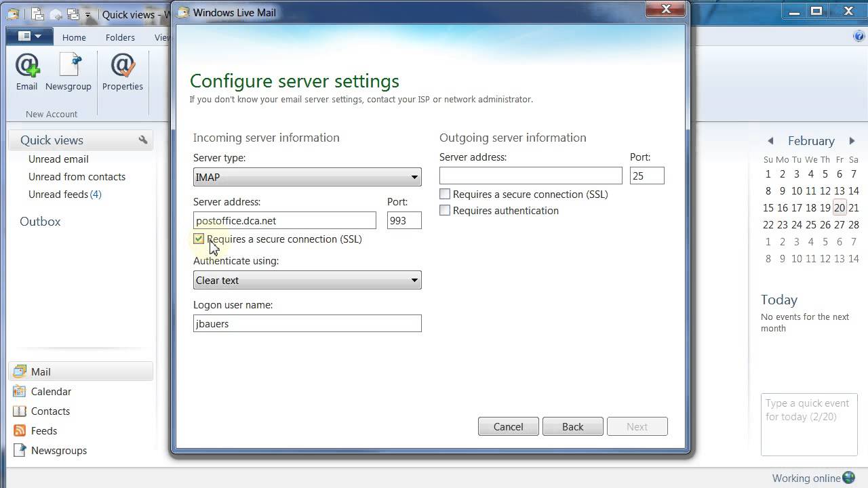Go to previous month in calendar
Image resolution: width=868 pixels, height=488 pixels.
770,141
